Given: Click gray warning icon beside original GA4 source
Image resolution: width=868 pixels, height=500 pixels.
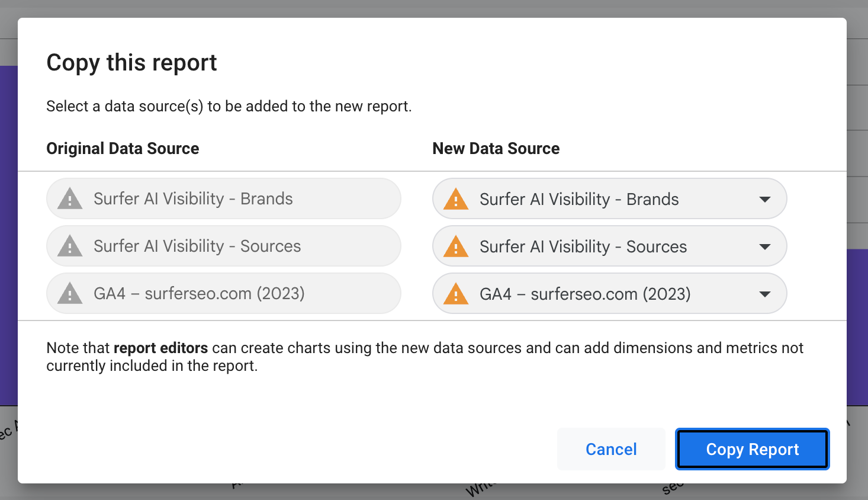Looking at the screenshot, I should click(70, 294).
